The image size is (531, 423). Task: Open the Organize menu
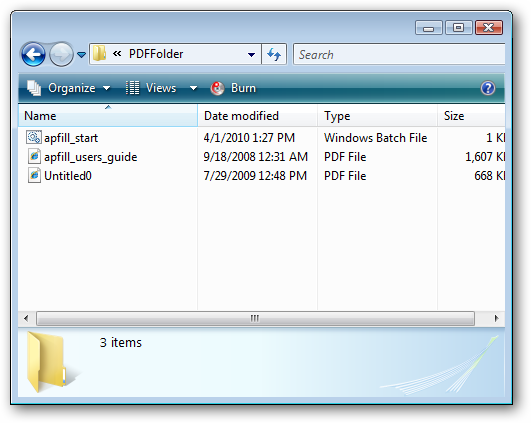tap(69, 88)
